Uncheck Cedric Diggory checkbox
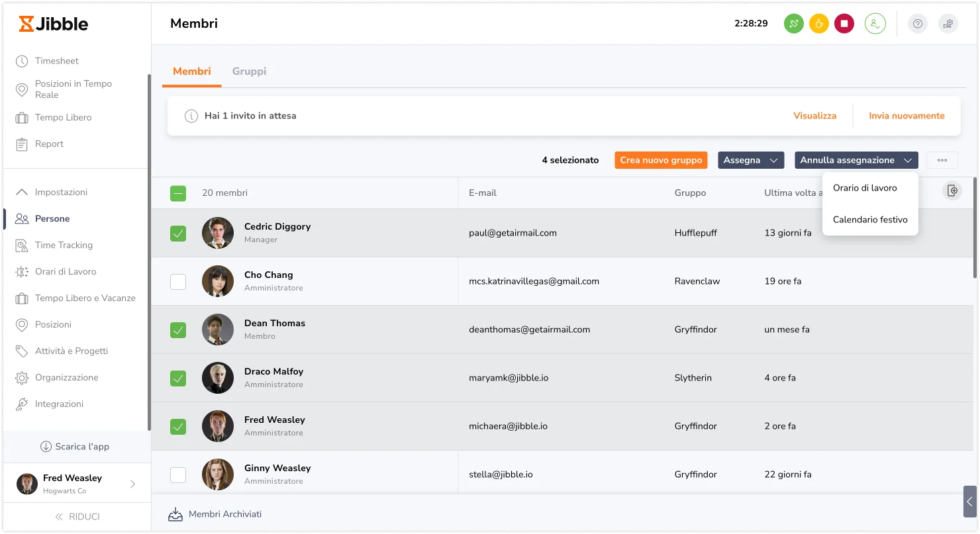 [178, 234]
